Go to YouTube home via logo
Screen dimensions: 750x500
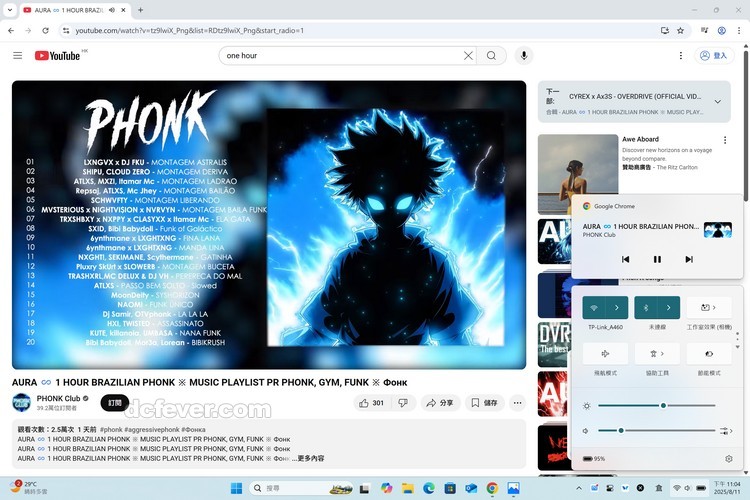tap(57, 56)
